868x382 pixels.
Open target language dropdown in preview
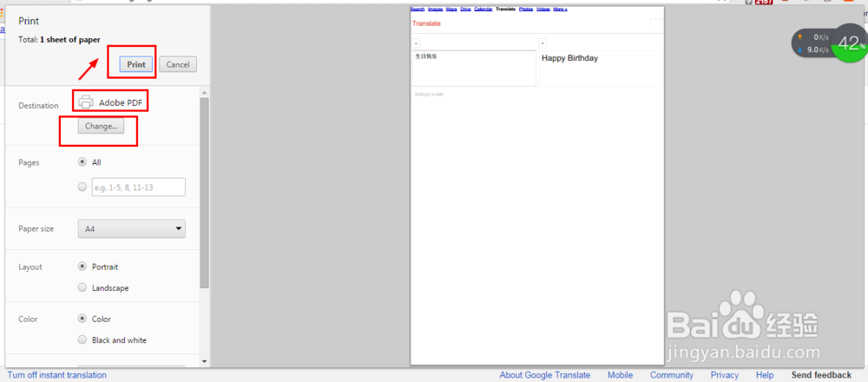click(x=542, y=43)
